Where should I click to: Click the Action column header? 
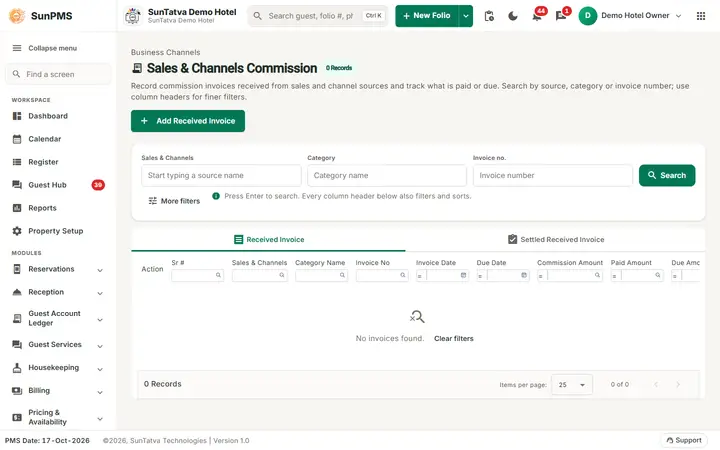coord(152,269)
